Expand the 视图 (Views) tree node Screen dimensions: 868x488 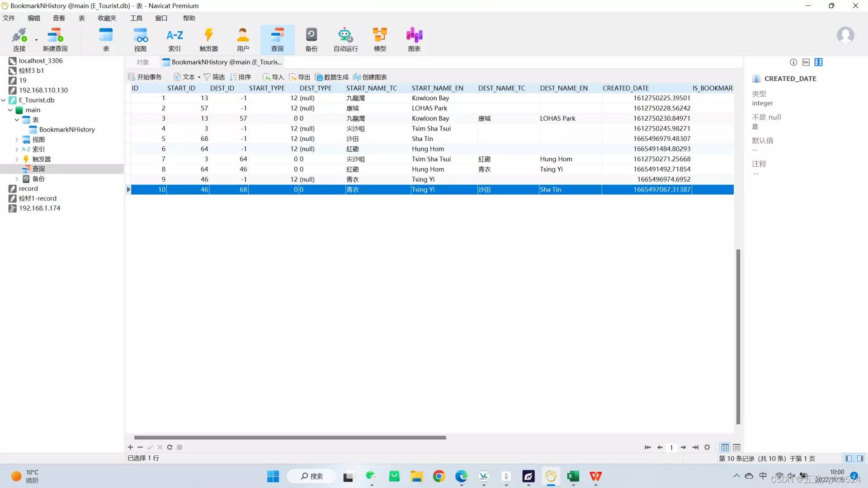click(17, 140)
